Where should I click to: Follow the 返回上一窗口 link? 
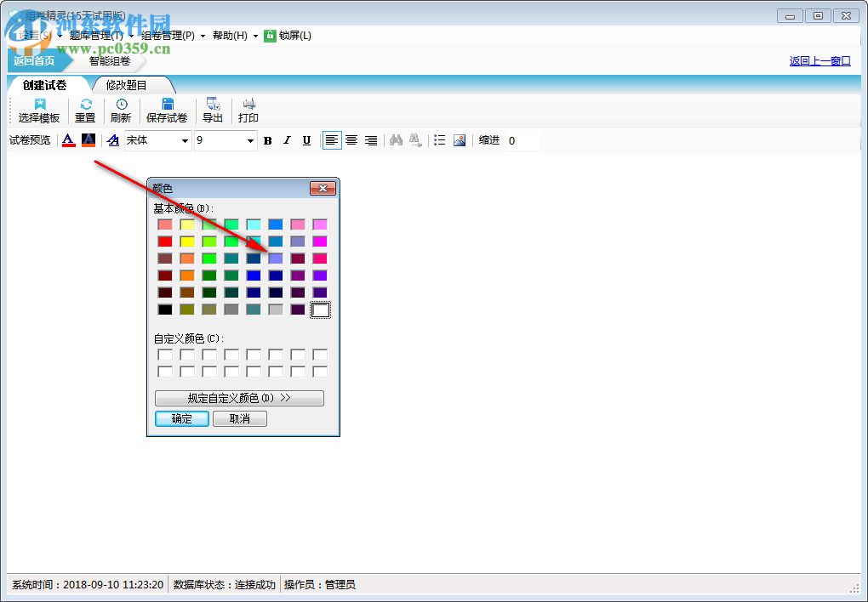coord(819,61)
